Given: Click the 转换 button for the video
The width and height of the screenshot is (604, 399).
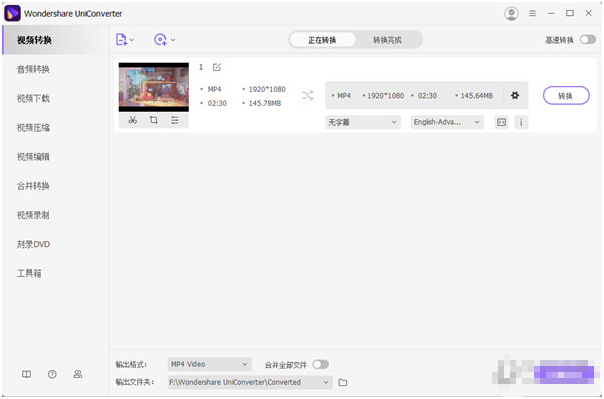Looking at the screenshot, I should [566, 96].
